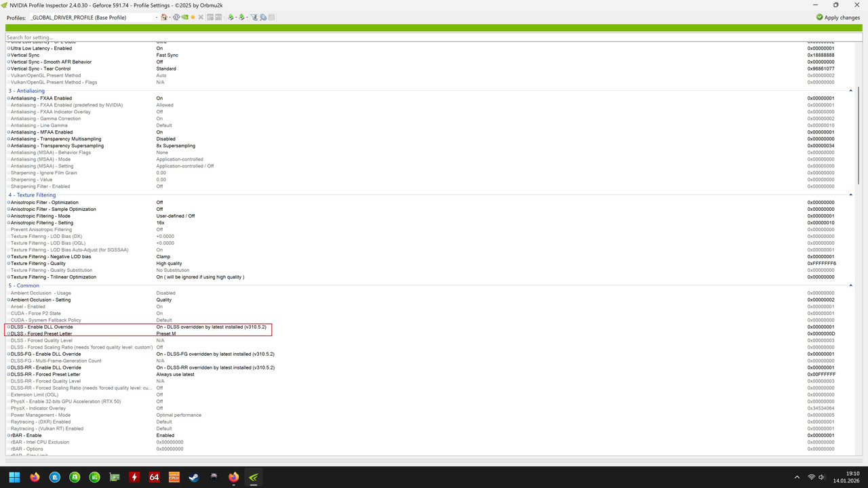Click the '16x' anisotropic setting value
868x488 pixels.
point(160,223)
